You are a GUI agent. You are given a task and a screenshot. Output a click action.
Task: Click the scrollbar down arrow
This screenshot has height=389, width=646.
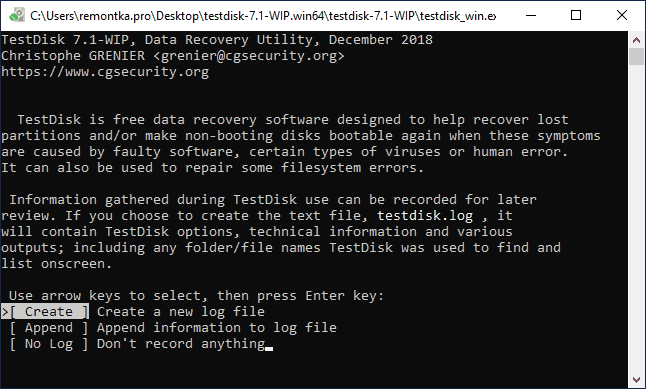(637, 380)
